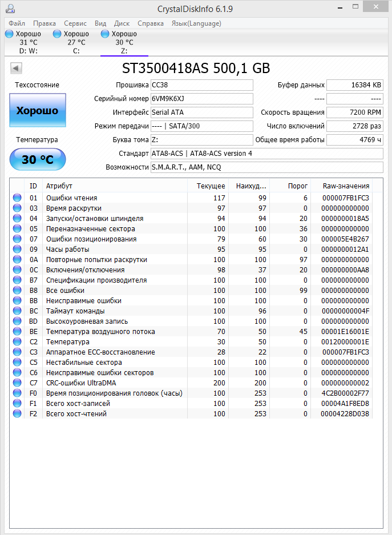
Task: Click status icon for Повторные попытки раскрутки row
Action: (17, 260)
